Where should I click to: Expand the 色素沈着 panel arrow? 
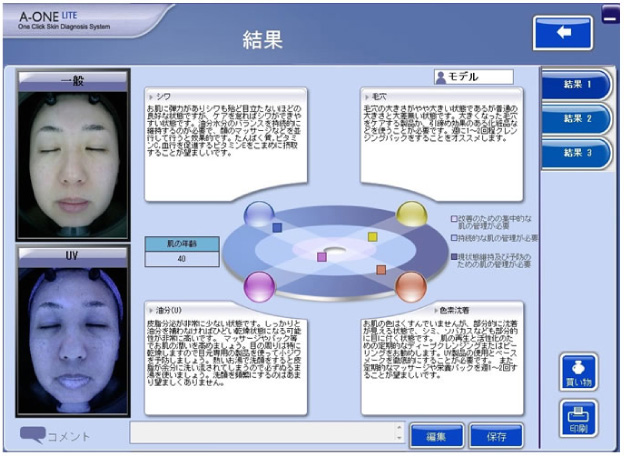(435, 310)
